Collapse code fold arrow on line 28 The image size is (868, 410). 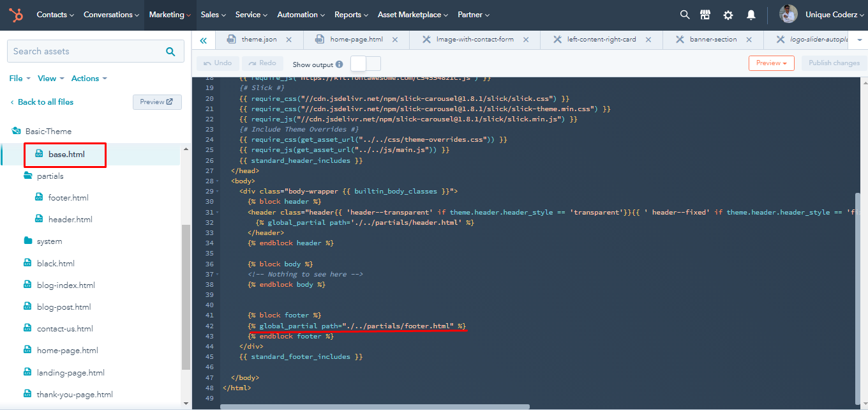[218, 181]
